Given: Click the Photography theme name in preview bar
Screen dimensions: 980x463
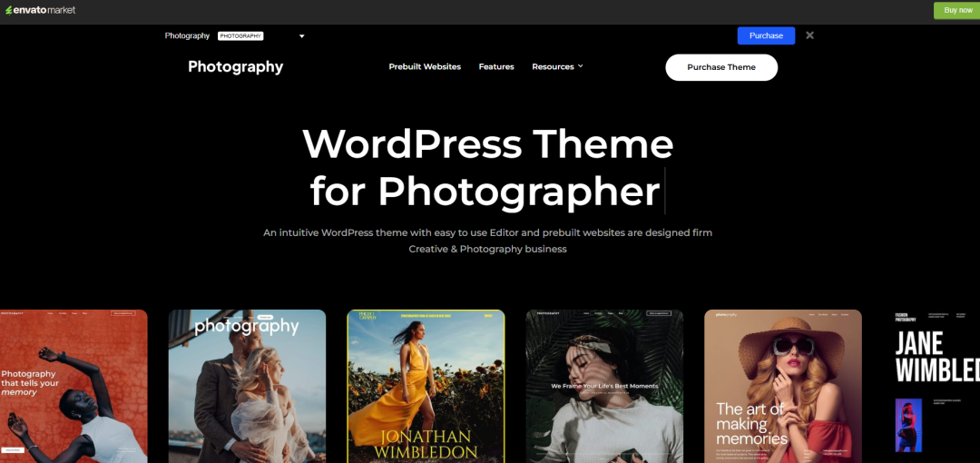Looking at the screenshot, I should pos(187,36).
